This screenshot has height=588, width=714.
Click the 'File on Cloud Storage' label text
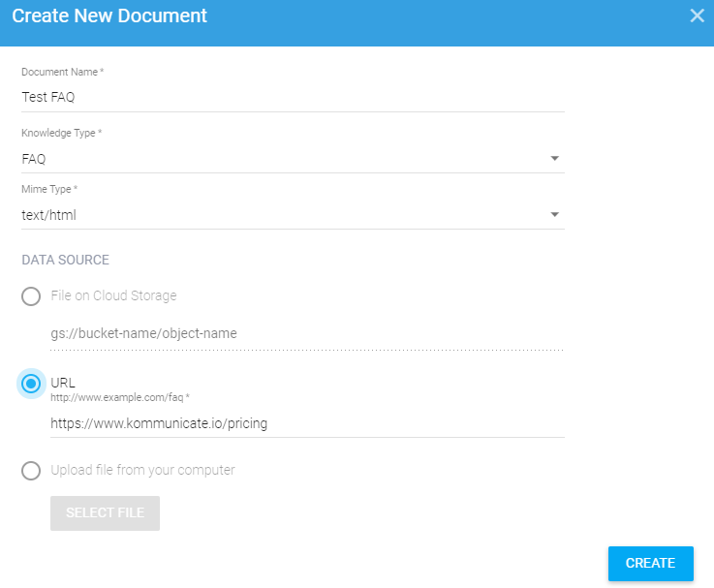tap(113, 295)
